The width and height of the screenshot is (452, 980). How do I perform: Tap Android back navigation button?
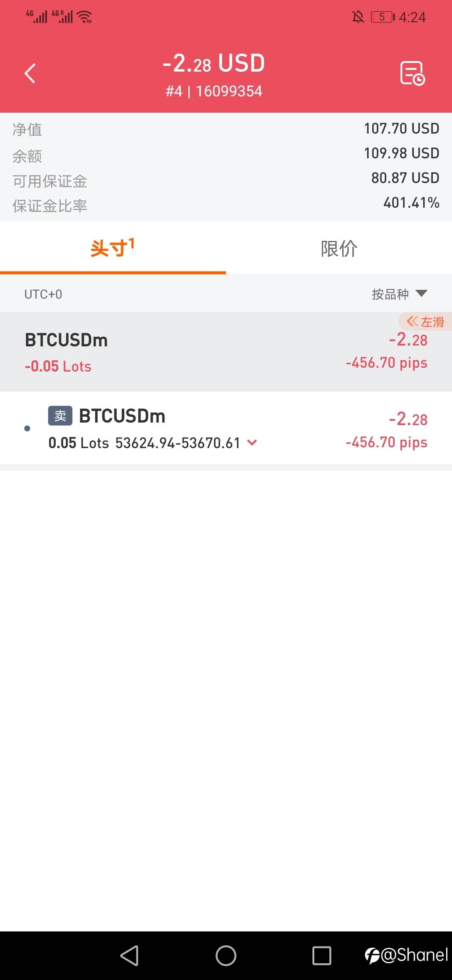129,956
